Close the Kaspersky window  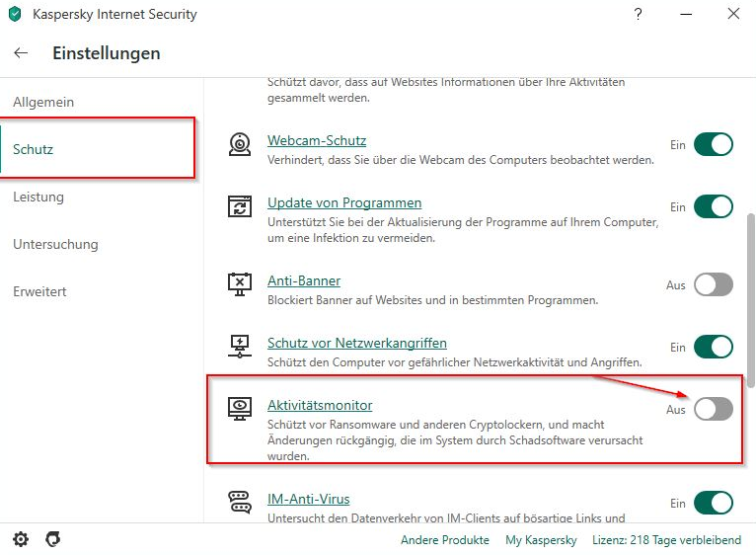[733, 14]
